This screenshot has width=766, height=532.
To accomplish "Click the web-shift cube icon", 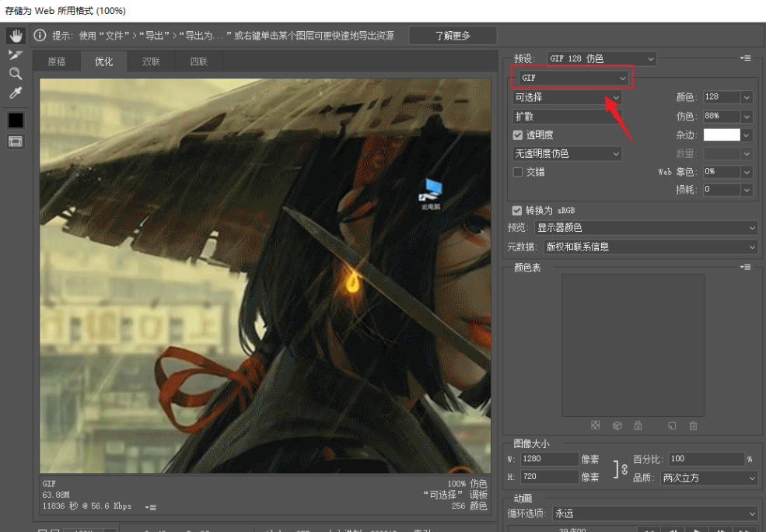I will (x=617, y=425).
